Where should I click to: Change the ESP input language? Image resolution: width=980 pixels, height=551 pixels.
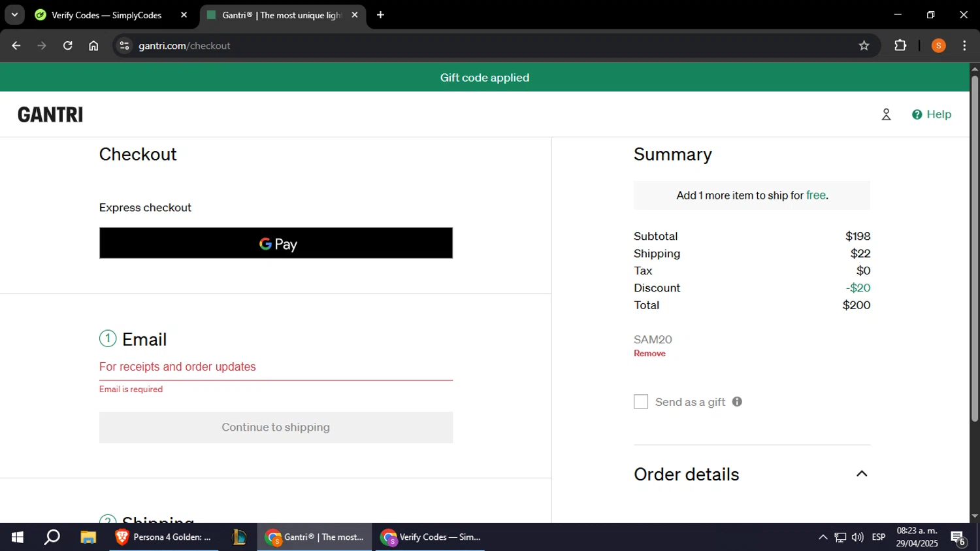(879, 537)
